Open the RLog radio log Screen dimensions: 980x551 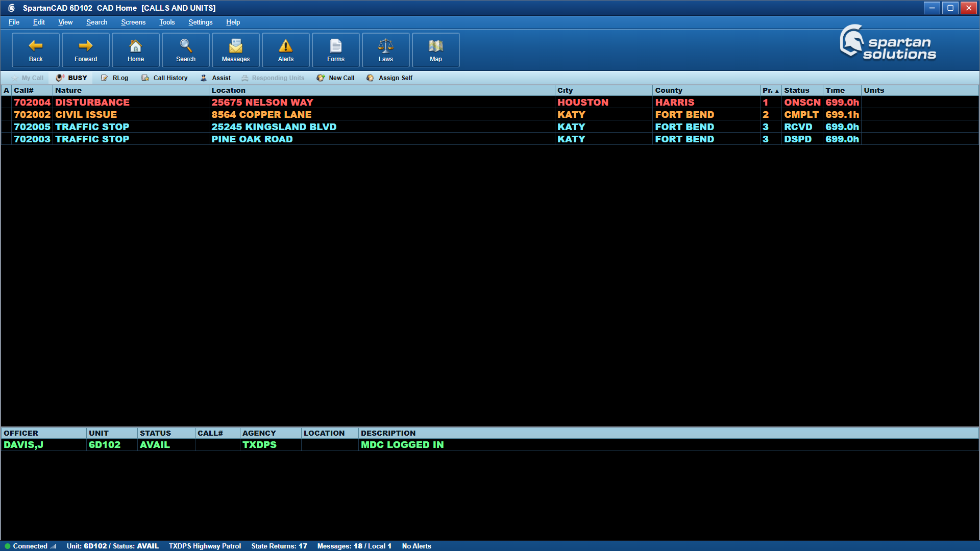pos(114,78)
